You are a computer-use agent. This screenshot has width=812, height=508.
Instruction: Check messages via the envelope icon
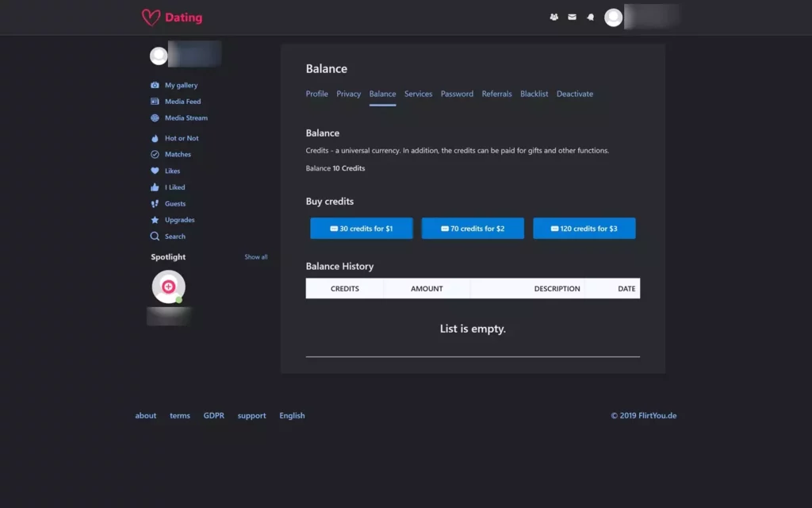(x=572, y=17)
